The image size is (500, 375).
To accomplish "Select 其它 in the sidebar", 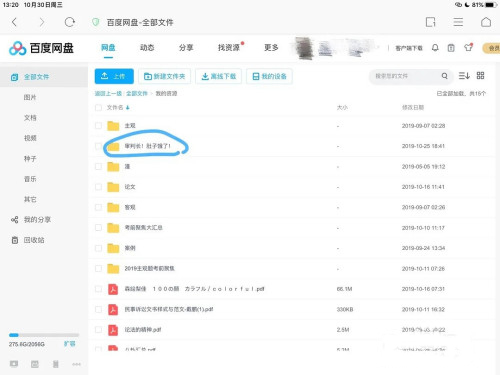I will pyautogui.click(x=30, y=199).
